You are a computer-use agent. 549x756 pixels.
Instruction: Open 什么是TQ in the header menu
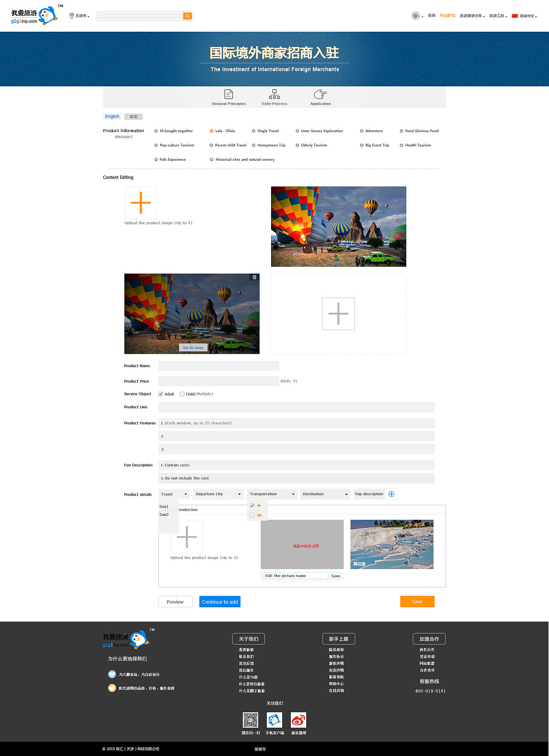[x=447, y=15]
